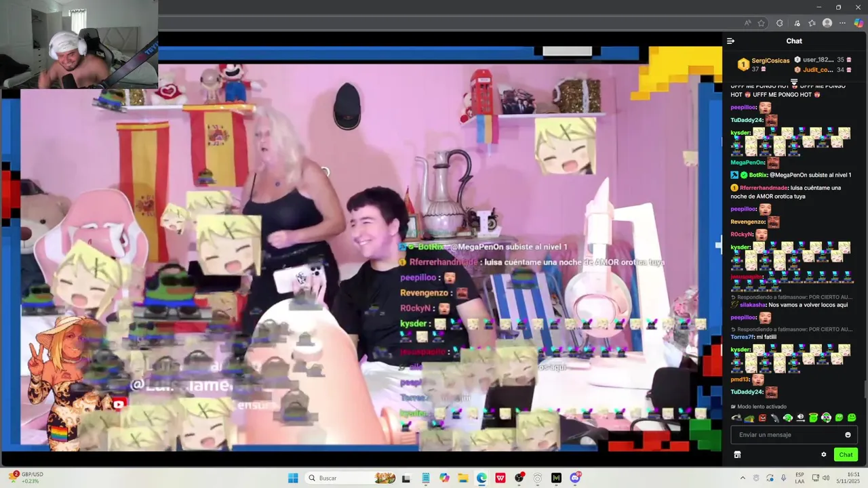Click username silakasha in chat
The width and height of the screenshot is (868, 488).
753,305
